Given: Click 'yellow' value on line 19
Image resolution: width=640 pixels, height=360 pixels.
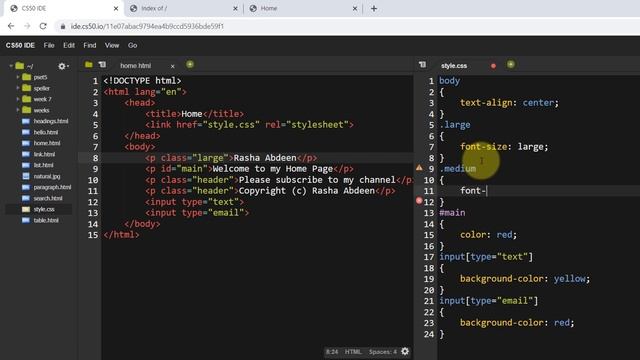Looking at the screenshot, I should pyautogui.click(x=570, y=279).
